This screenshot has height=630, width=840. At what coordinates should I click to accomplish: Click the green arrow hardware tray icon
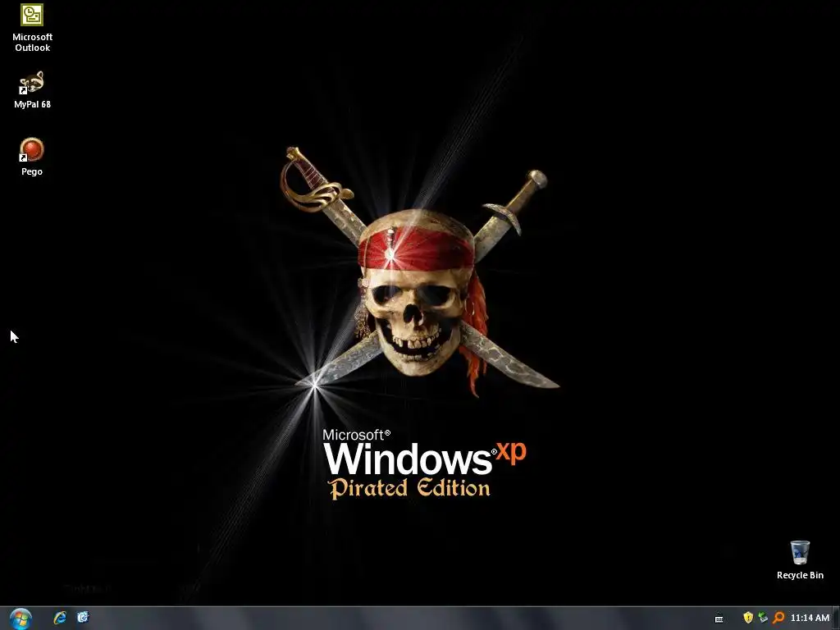click(763, 618)
